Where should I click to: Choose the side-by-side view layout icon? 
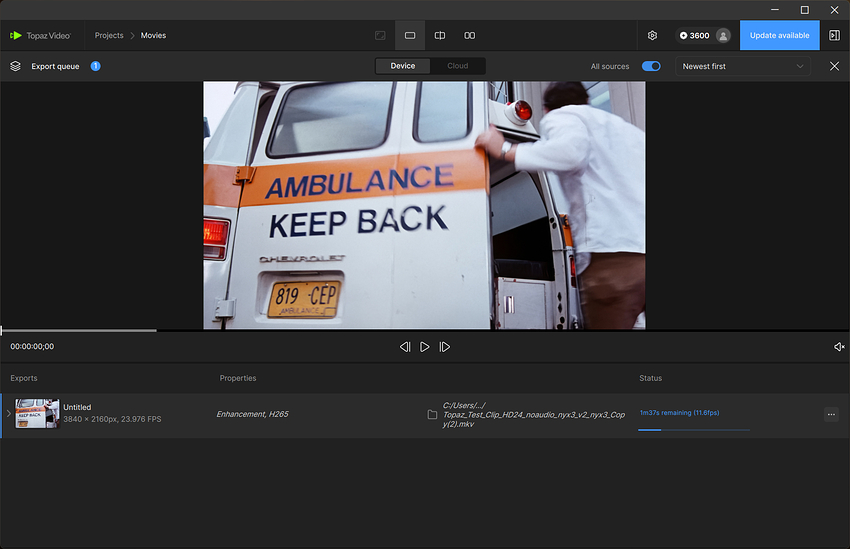(470, 35)
